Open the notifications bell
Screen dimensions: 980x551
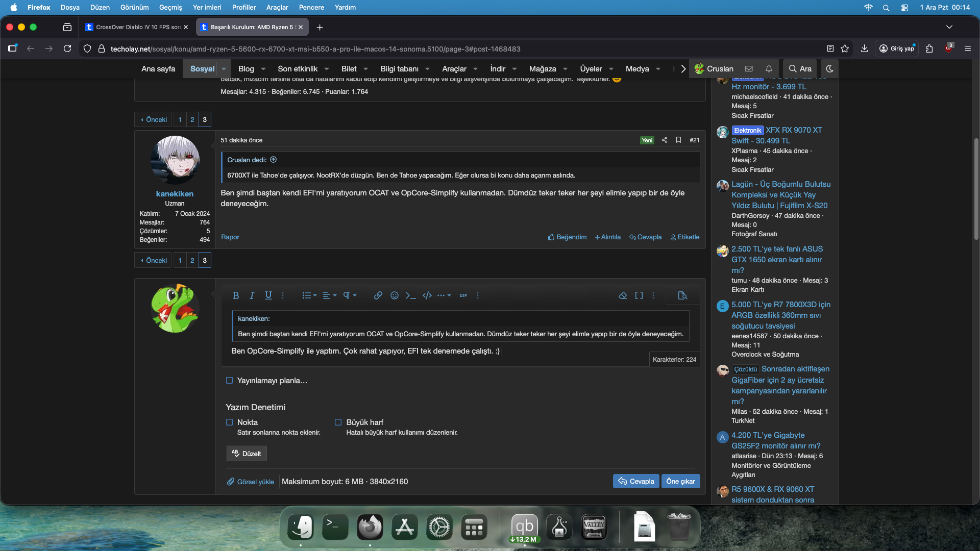769,69
